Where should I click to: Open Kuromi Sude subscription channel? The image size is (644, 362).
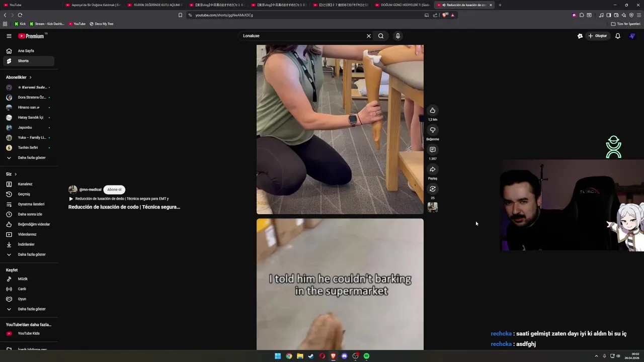[28, 87]
